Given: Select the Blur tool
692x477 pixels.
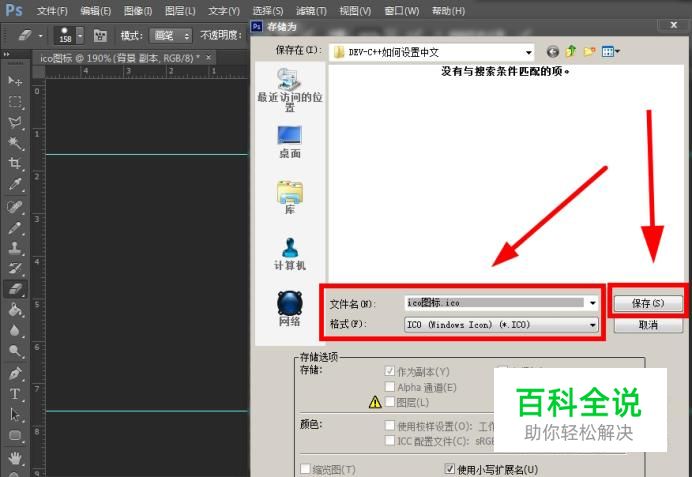Looking at the screenshot, I should pyautogui.click(x=15, y=331).
